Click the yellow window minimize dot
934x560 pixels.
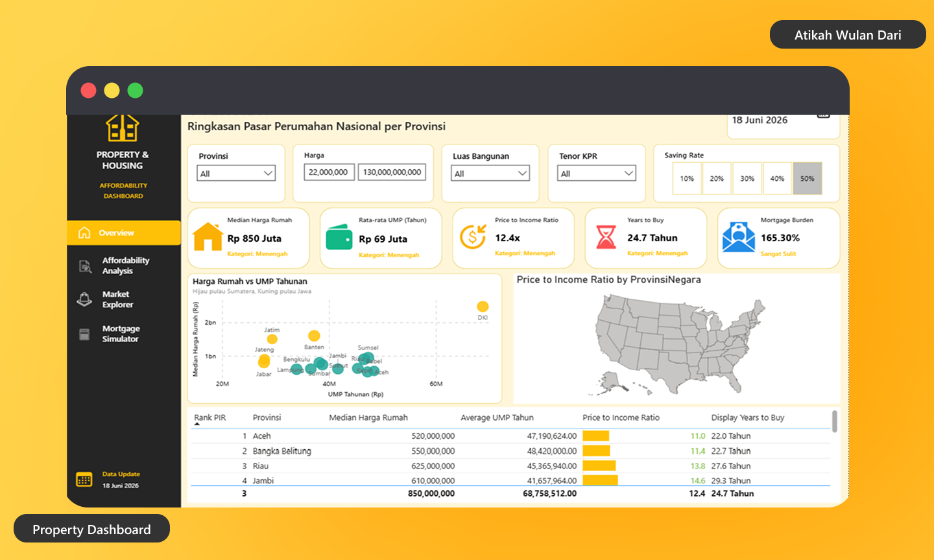(112, 90)
